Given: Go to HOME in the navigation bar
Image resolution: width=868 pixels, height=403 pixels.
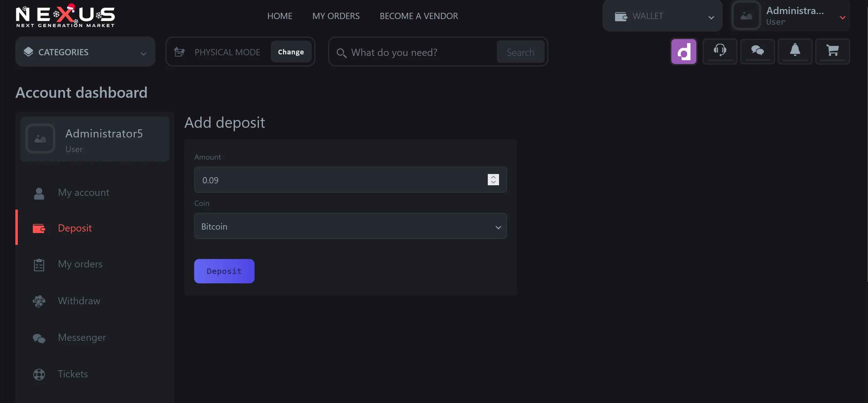Looking at the screenshot, I should tap(280, 16).
